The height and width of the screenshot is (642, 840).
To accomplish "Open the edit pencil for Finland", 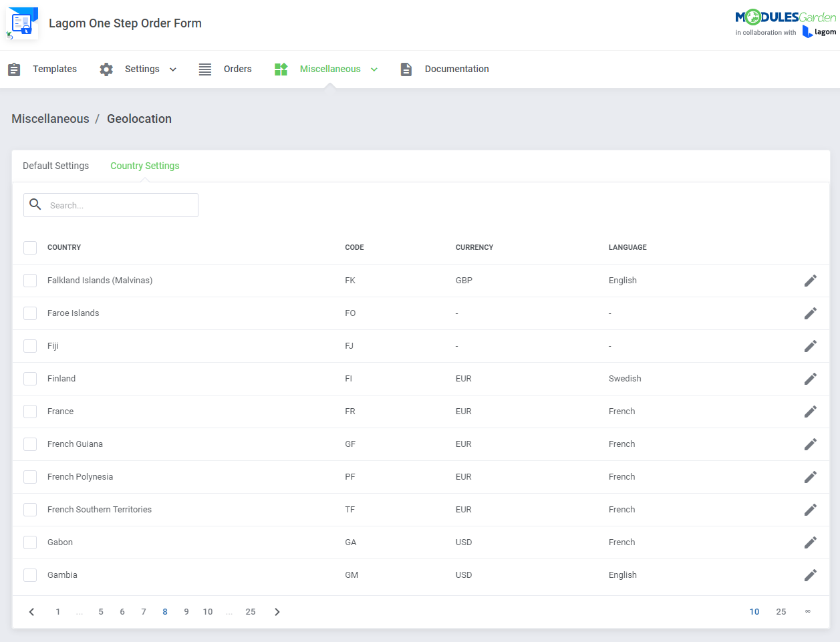I will 811,378.
